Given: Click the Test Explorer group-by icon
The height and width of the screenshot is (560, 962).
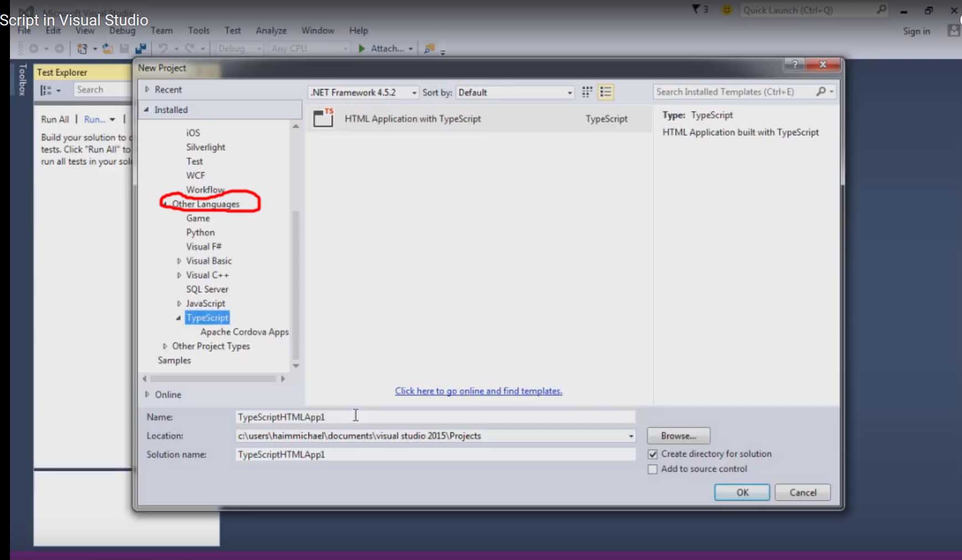Looking at the screenshot, I should tap(46, 90).
